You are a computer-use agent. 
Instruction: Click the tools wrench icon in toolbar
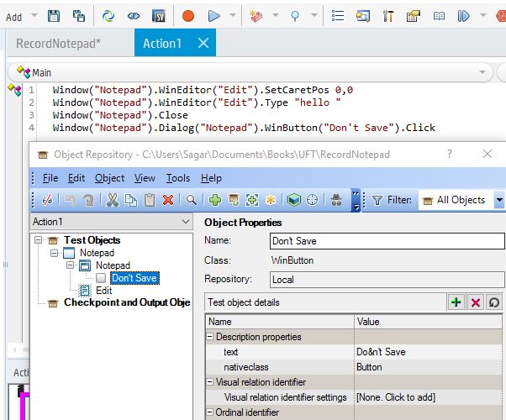pos(387,15)
